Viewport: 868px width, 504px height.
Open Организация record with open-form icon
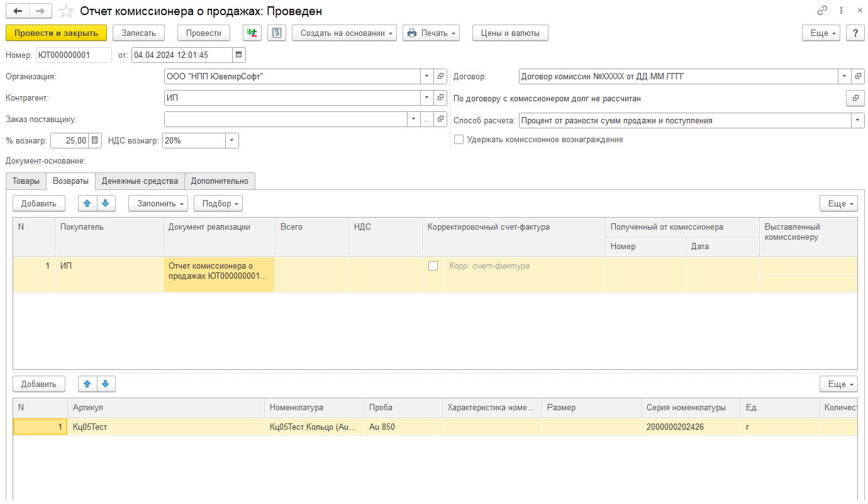(x=441, y=76)
